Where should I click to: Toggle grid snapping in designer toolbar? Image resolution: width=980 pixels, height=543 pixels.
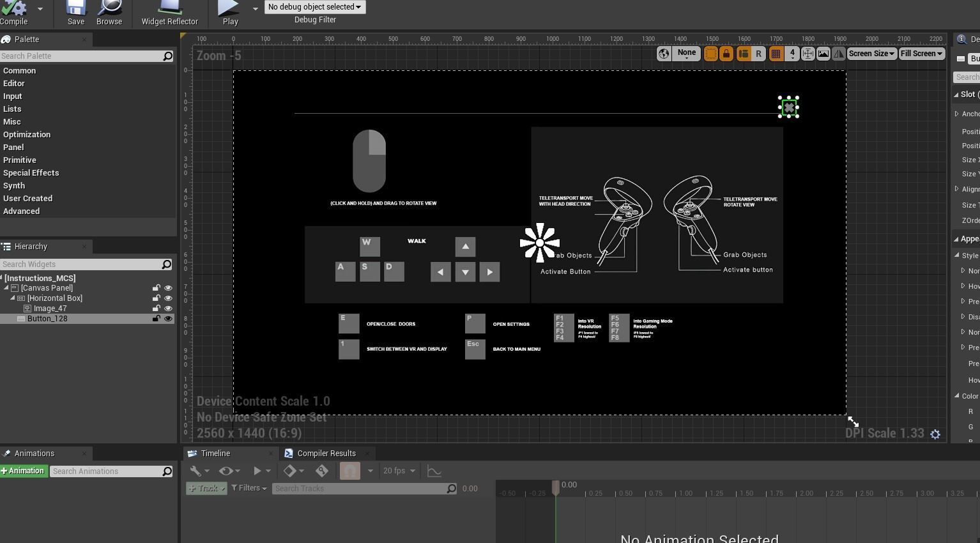[776, 54]
